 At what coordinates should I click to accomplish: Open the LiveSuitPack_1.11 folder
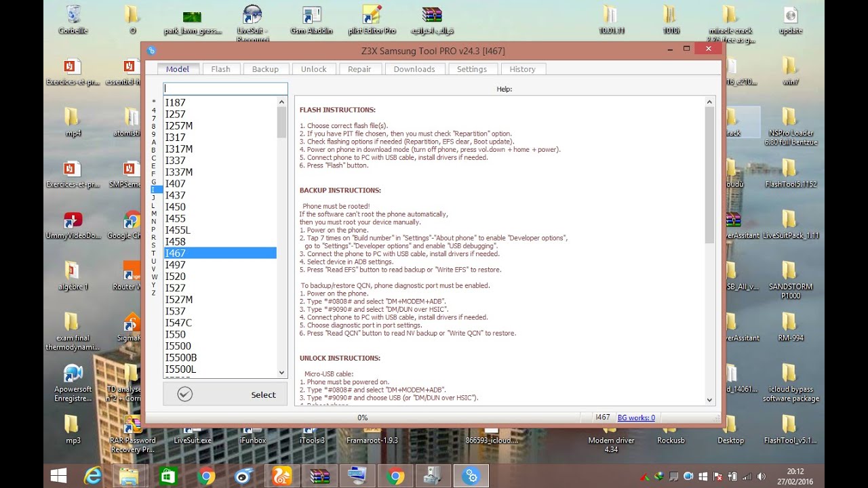pos(789,225)
